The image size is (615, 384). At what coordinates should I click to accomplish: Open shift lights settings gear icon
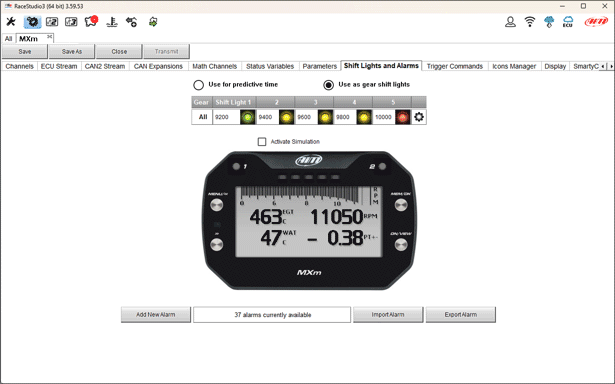click(419, 117)
